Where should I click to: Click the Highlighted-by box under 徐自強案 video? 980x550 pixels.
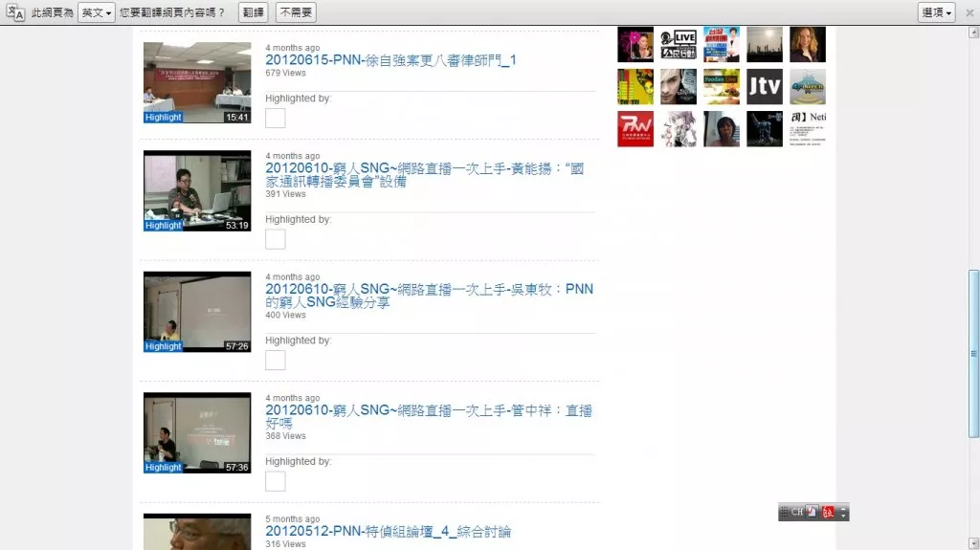pyautogui.click(x=275, y=118)
